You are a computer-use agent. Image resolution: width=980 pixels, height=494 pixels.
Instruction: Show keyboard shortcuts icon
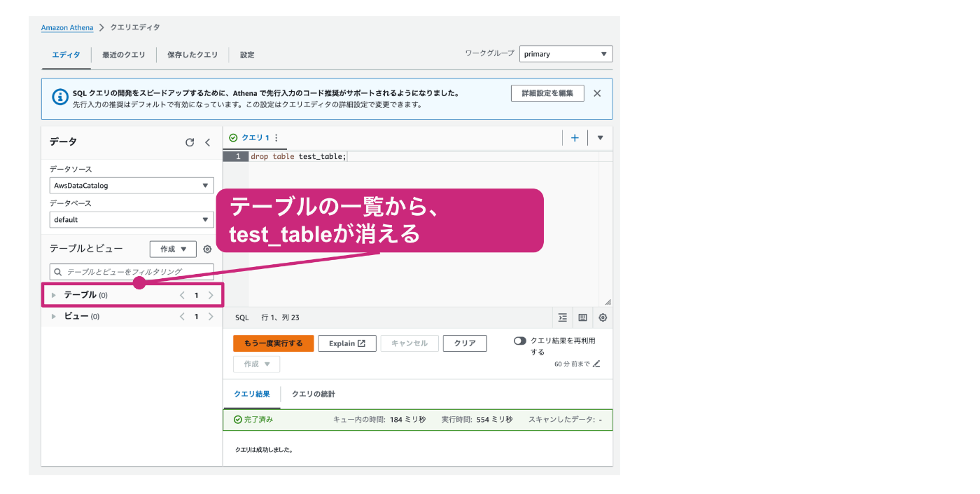tap(582, 317)
